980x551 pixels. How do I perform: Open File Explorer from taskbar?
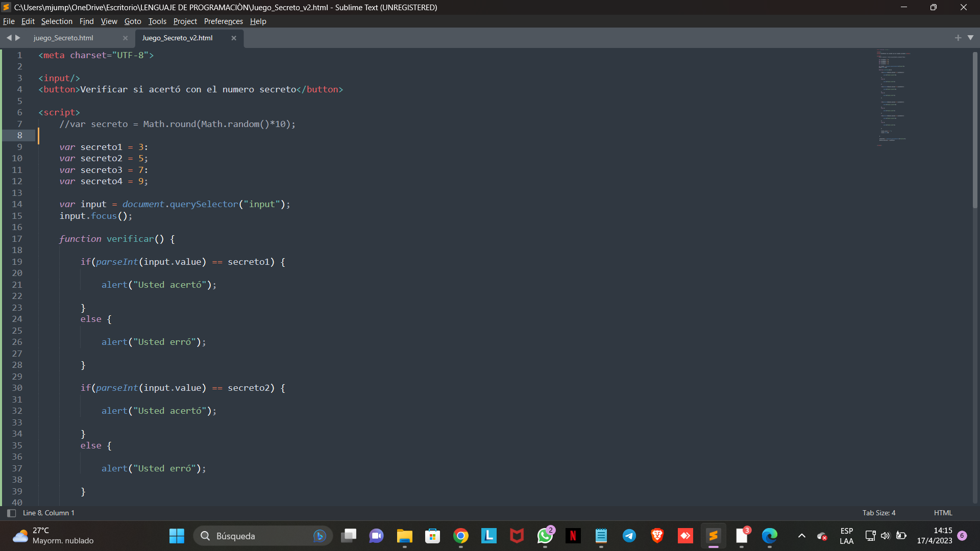click(x=405, y=536)
